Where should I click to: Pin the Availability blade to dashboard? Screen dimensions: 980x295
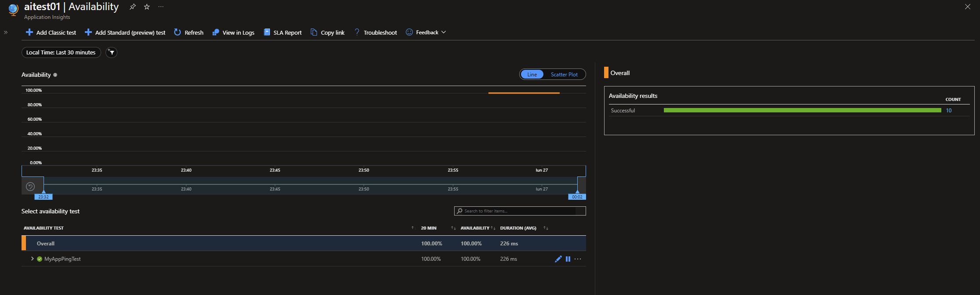pyautogui.click(x=132, y=7)
